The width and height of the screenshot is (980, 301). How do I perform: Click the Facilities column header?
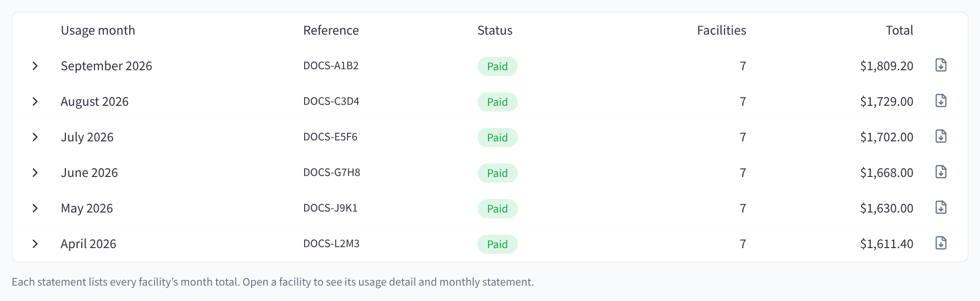(722, 30)
